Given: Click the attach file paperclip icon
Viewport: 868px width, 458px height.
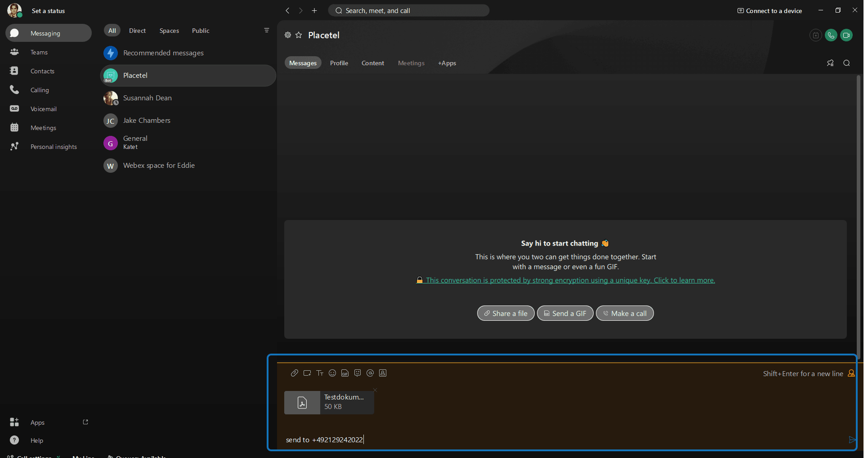Looking at the screenshot, I should pyautogui.click(x=294, y=373).
